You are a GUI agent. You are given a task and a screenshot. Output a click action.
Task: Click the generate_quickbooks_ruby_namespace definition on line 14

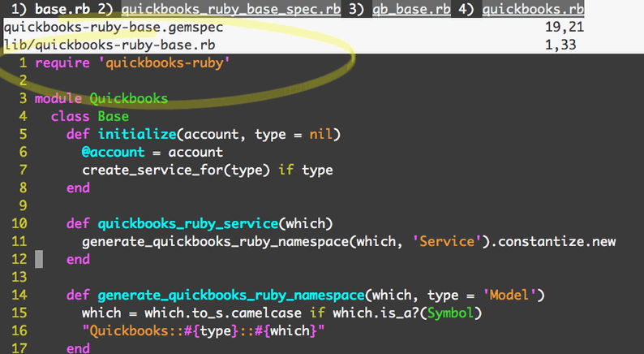231,296
